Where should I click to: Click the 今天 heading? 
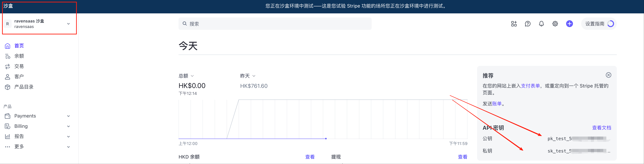tap(188, 46)
